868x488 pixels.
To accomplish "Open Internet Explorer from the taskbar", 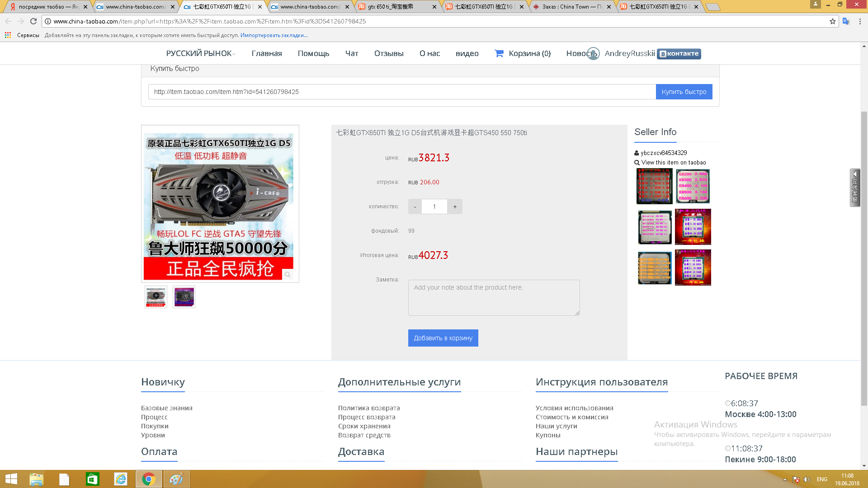I will tap(121, 479).
